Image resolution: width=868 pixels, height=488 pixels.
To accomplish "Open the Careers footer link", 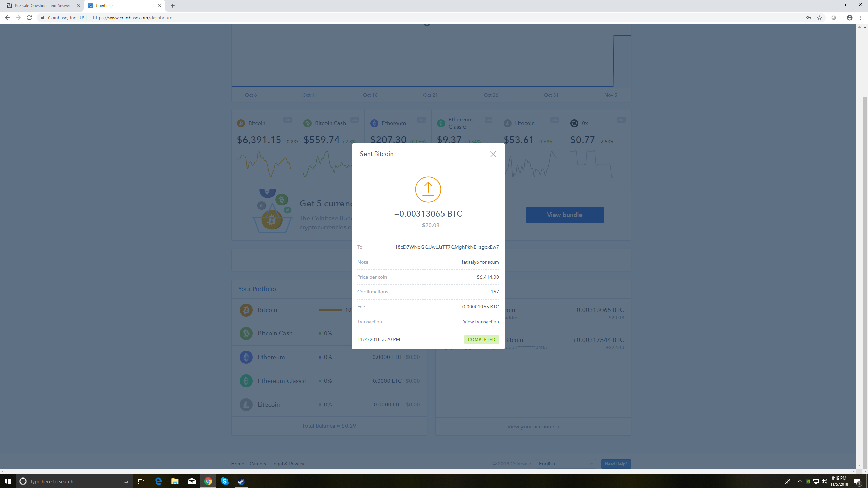I will [x=258, y=464].
